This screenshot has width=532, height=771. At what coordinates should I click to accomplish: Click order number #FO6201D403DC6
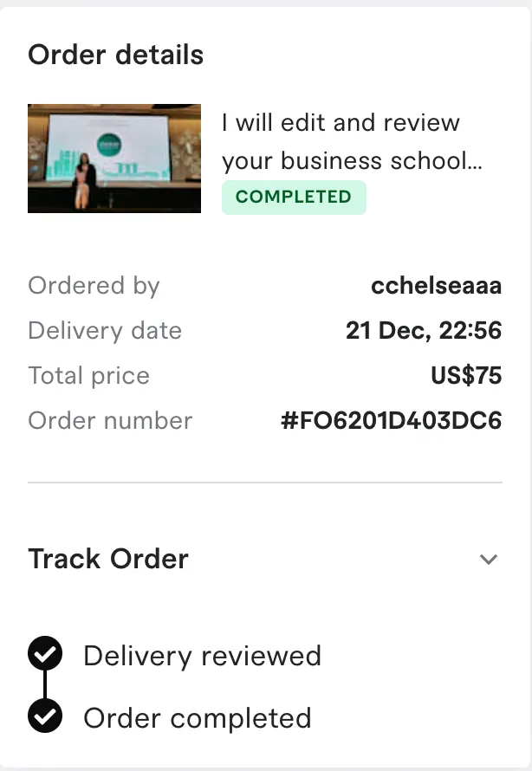click(x=391, y=421)
